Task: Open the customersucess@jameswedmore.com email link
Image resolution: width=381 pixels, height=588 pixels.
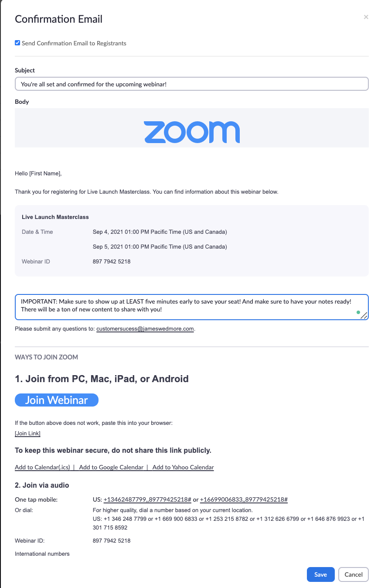Action: click(x=145, y=329)
